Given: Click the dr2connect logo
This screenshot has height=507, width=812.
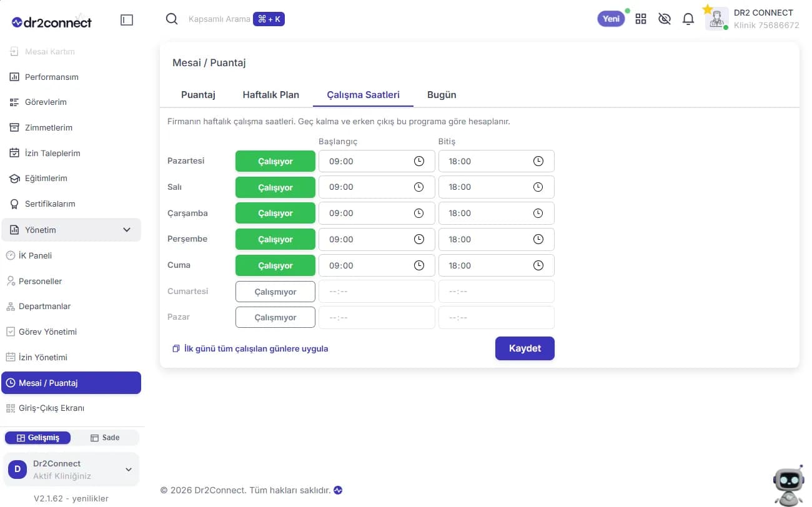Looking at the screenshot, I should pos(52,22).
